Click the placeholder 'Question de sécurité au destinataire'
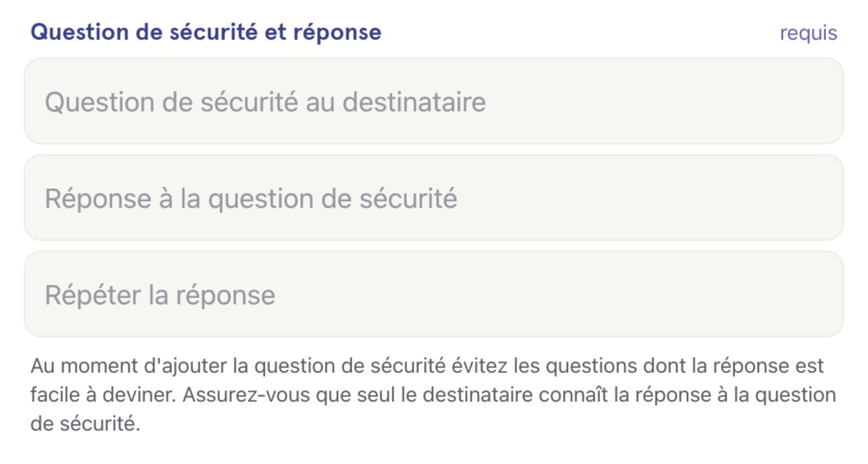Screen dimensions: 868x464 265,102
